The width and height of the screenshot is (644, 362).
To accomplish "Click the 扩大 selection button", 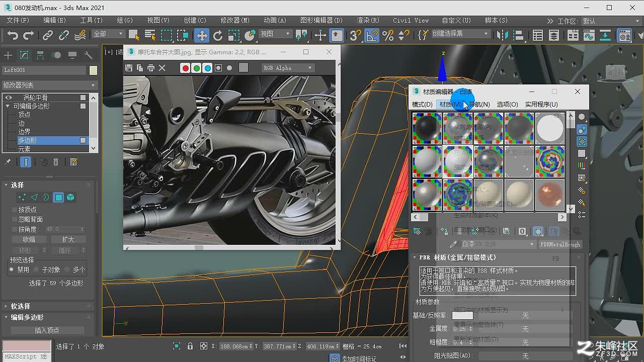I will [68, 239].
